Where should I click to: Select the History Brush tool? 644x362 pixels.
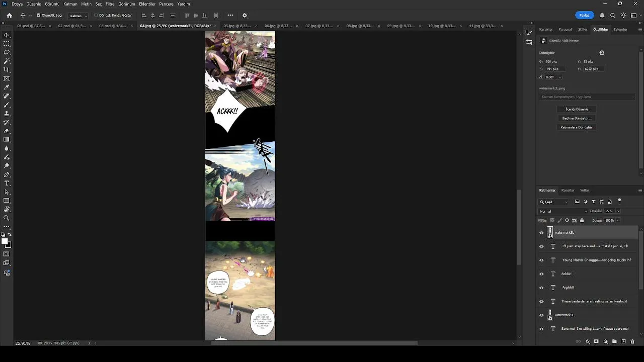click(x=7, y=122)
